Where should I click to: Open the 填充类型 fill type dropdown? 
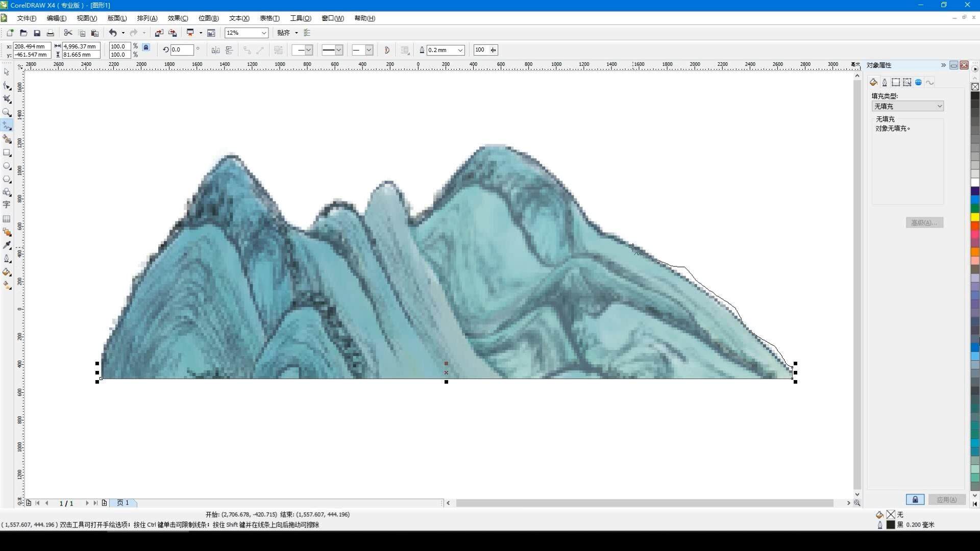click(x=907, y=106)
